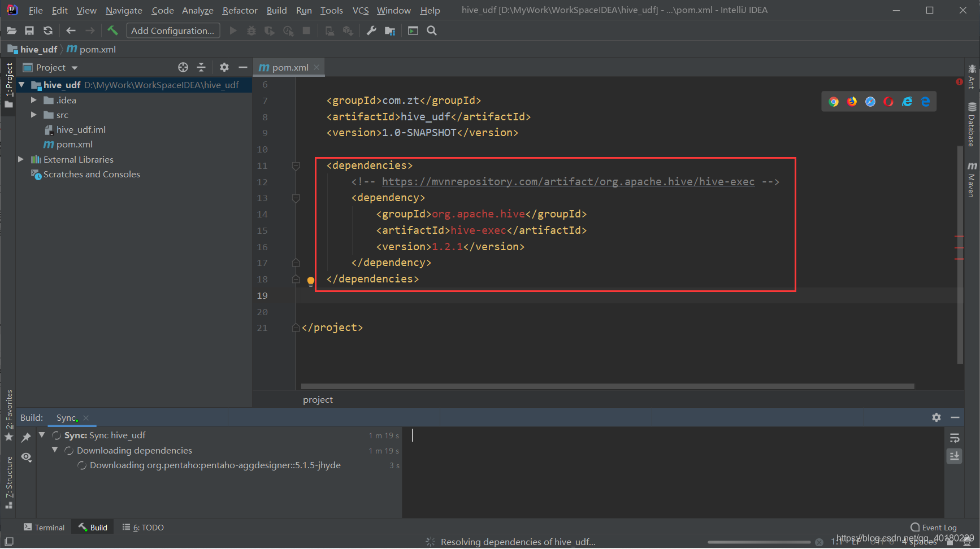Open pom.xml in Safari browser icon
Viewport: 980px width, 549px height.
click(x=870, y=102)
